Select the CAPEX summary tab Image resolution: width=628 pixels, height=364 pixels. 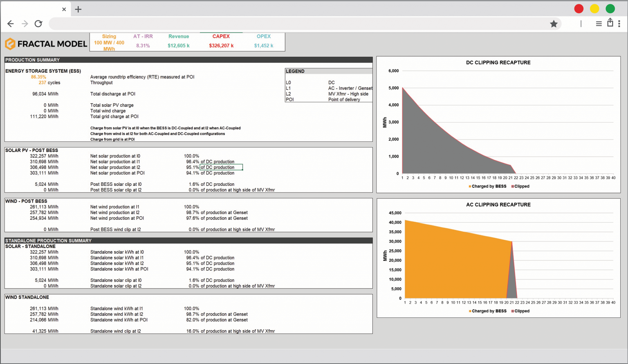pos(221,41)
